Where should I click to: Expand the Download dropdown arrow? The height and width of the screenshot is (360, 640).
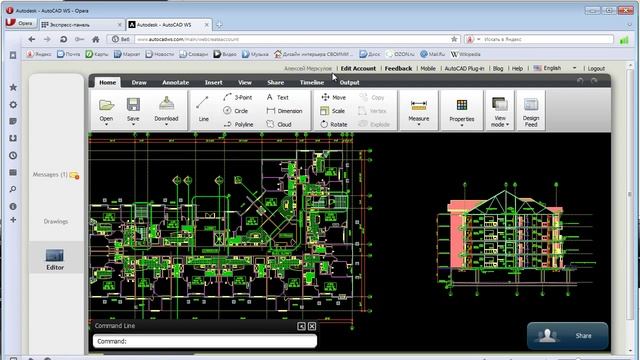(x=166, y=124)
